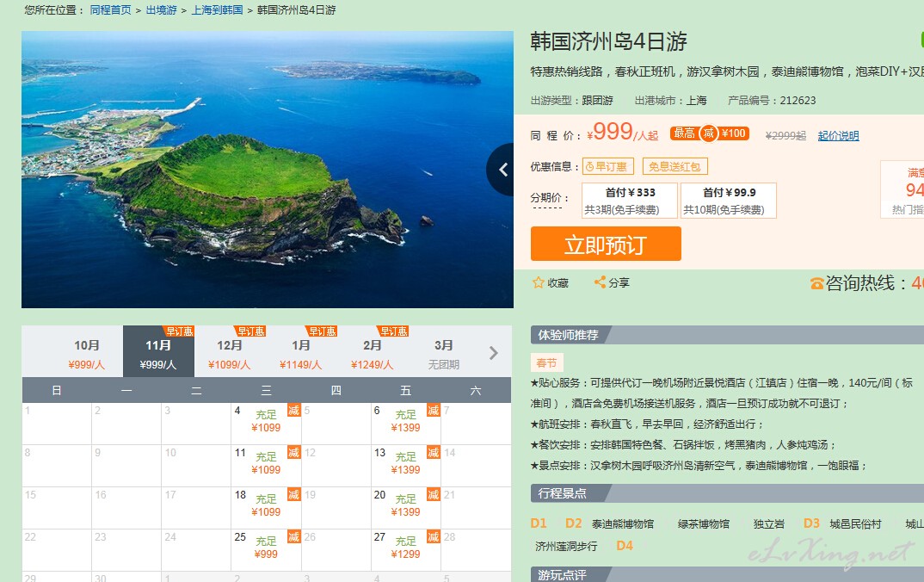Click the 独立岩 attraction link

(769, 523)
